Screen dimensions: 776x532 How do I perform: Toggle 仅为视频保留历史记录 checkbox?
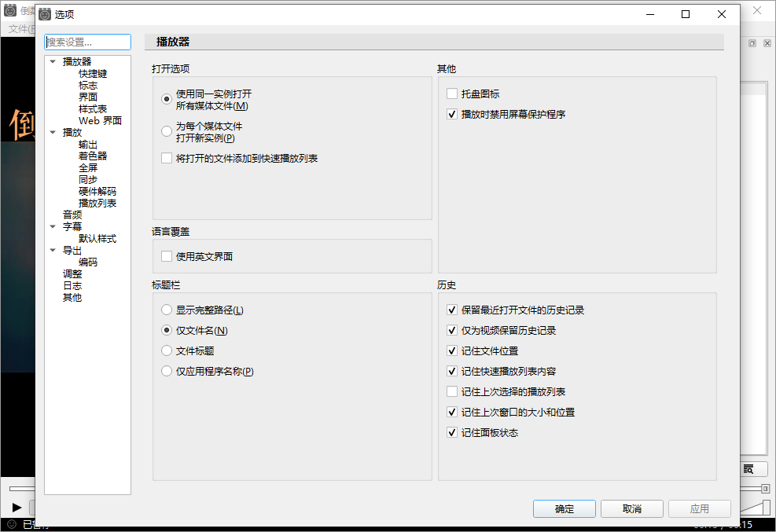pos(452,330)
